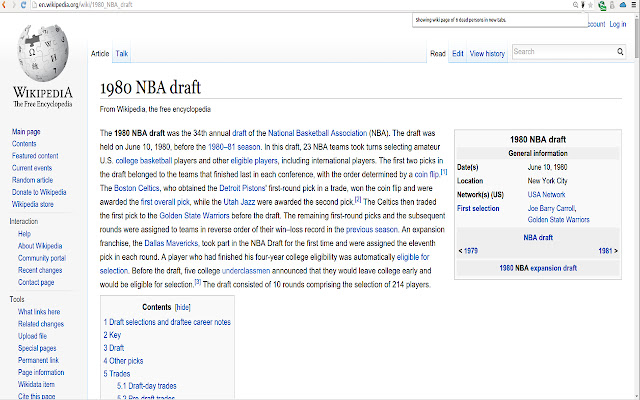Click the gray padlock extension icon
The width and height of the screenshot is (640, 400).
tap(612, 5)
